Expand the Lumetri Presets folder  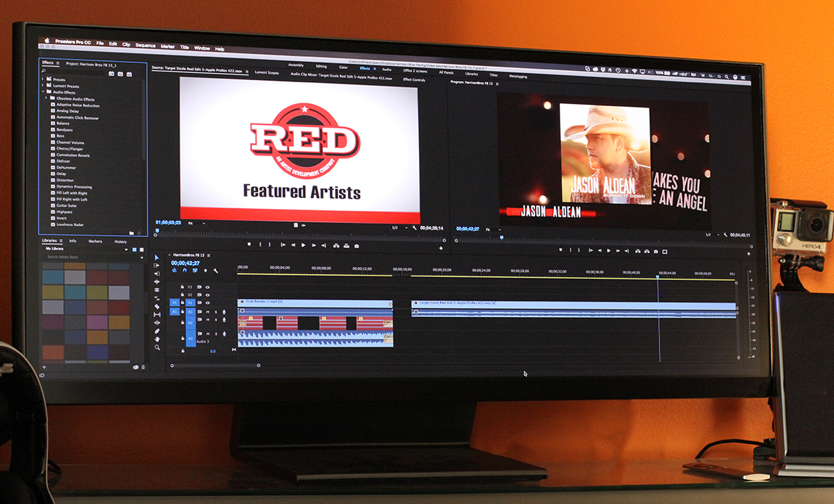pyautogui.click(x=42, y=85)
